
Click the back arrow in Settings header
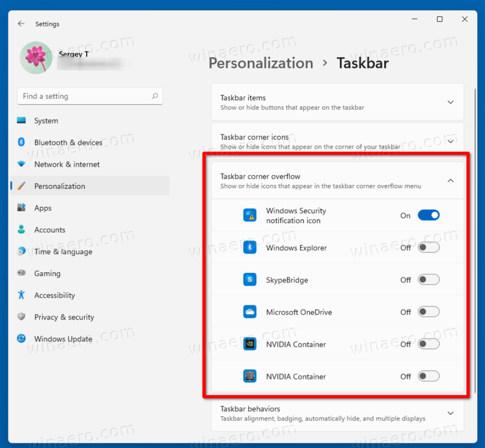tap(21, 23)
